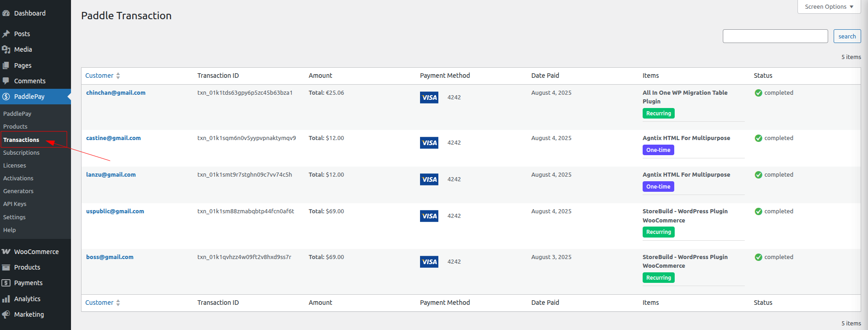Open the Licenses submenu
Image resolution: width=868 pixels, height=330 pixels.
[15, 165]
